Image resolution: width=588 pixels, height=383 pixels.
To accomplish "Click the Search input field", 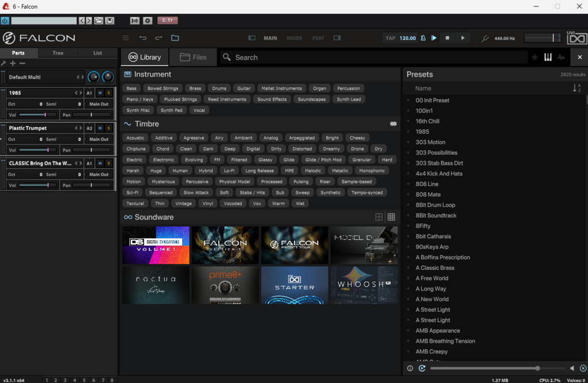I will coord(375,57).
